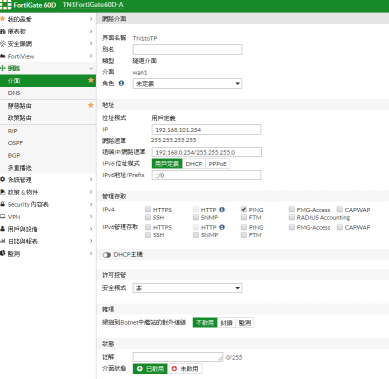Select the PPPoE IPv6 address mode
The image size is (389, 379).
pyautogui.click(x=218, y=164)
